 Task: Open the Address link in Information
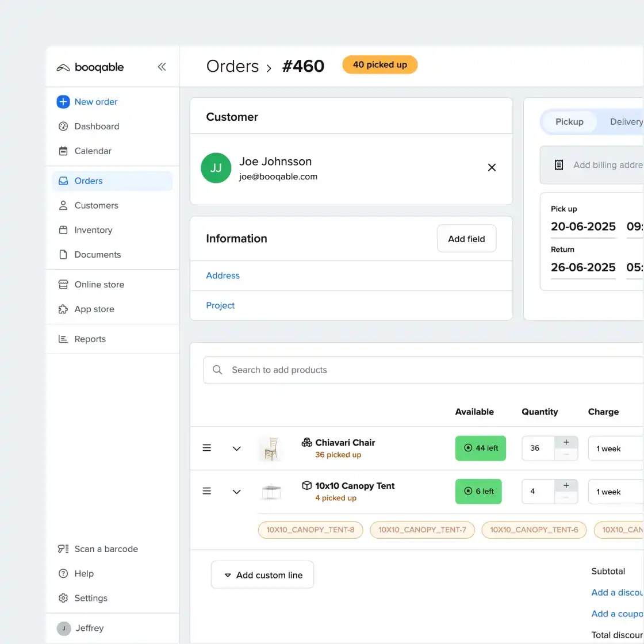pos(223,275)
